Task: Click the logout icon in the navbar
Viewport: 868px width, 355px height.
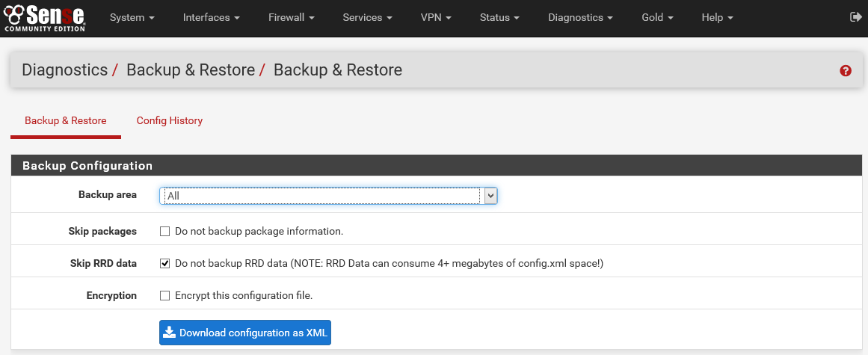Action: click(856, 17)
